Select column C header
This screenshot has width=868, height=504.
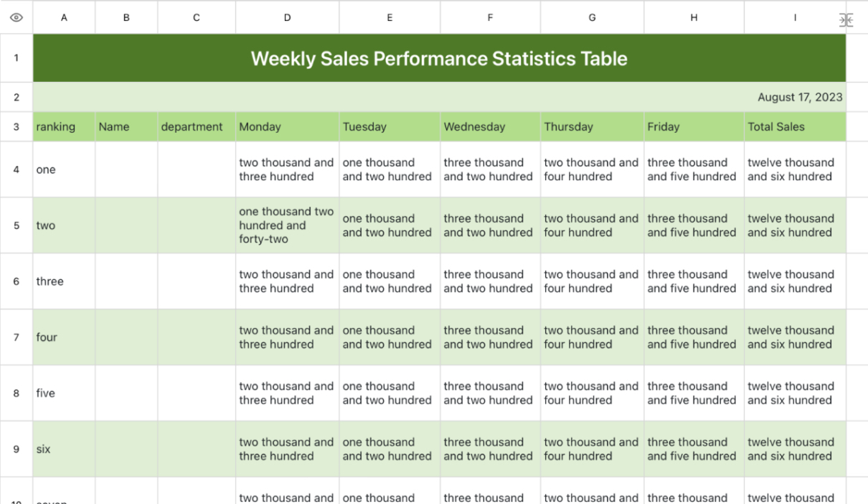197,18
